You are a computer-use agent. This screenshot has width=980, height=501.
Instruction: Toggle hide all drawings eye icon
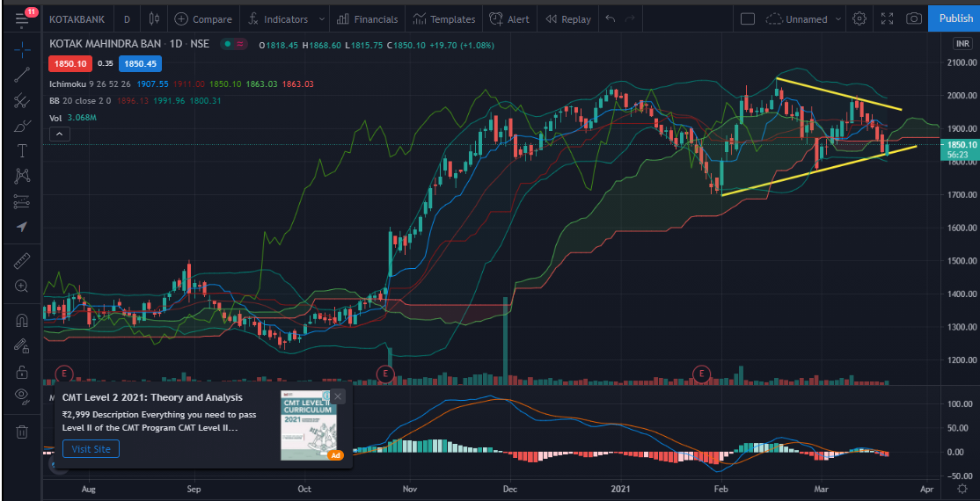click(x=22, y=396)
